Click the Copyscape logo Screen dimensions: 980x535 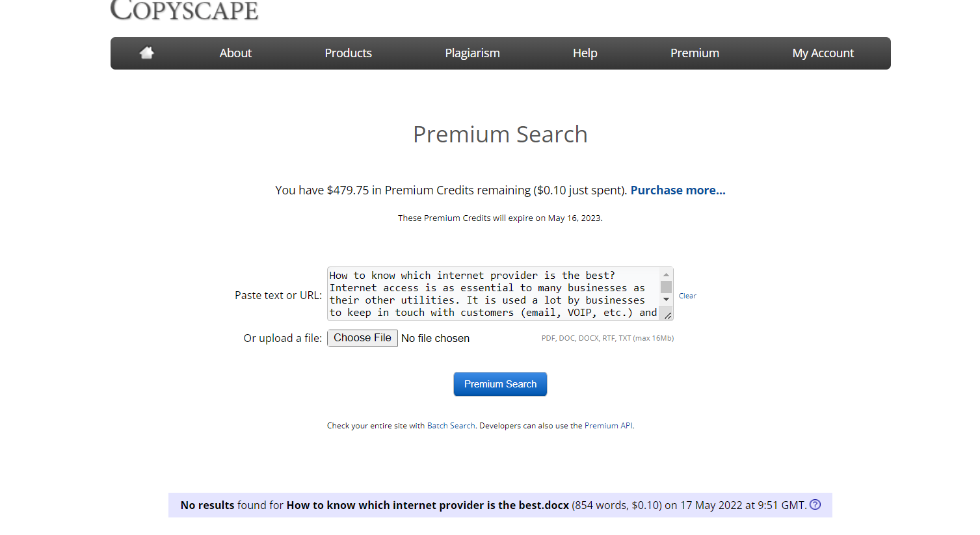pos(184,10)
